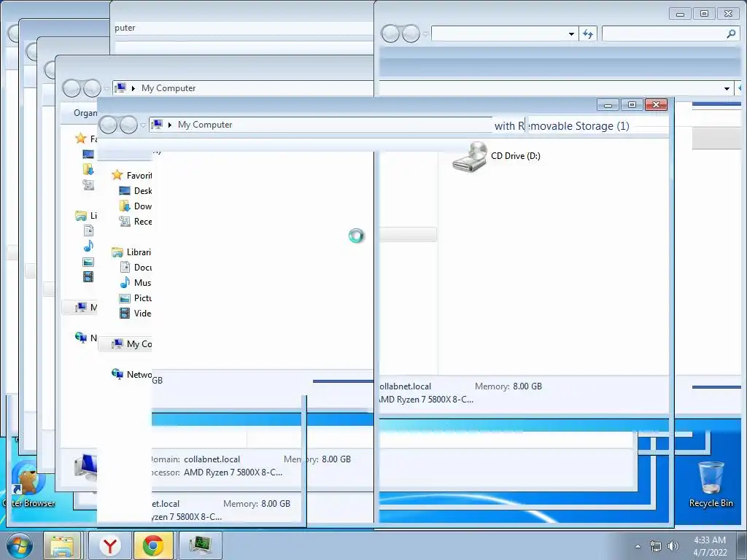Click Libraries icon in second window sidebar
Screen dimensions: 747x560
pyautogui.click(x=80, y=216)
